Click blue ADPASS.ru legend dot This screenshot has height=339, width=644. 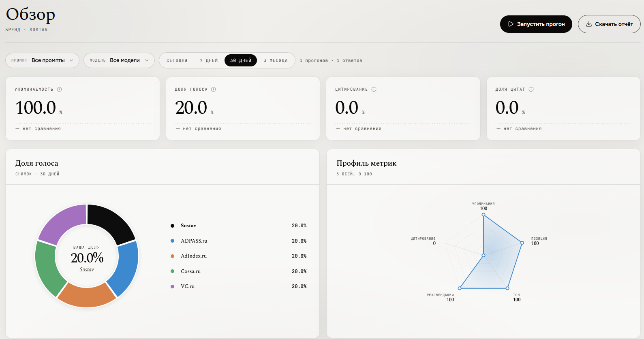172,241
